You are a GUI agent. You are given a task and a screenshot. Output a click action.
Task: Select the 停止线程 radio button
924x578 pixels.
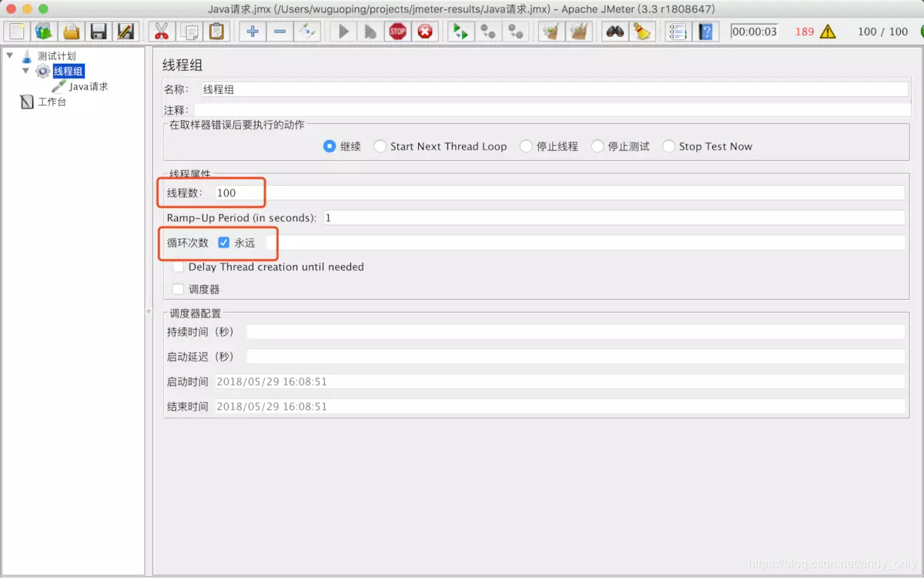[526, 146]
